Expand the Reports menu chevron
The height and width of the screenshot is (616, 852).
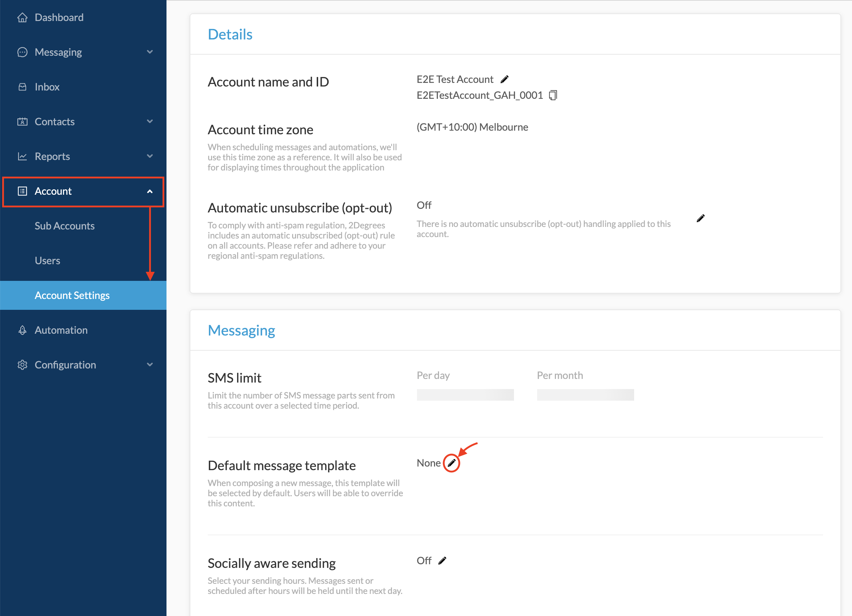click(150, 156)
